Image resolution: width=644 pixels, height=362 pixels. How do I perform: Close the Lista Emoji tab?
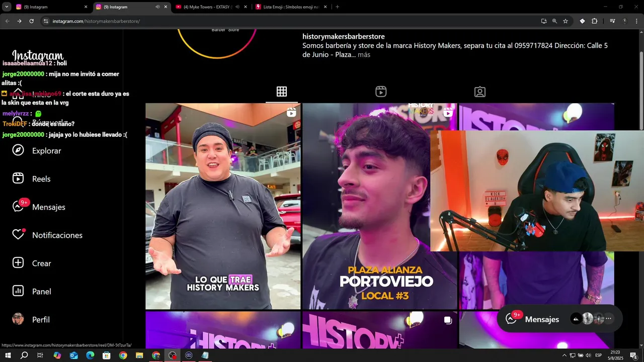[x=326, y=7]
